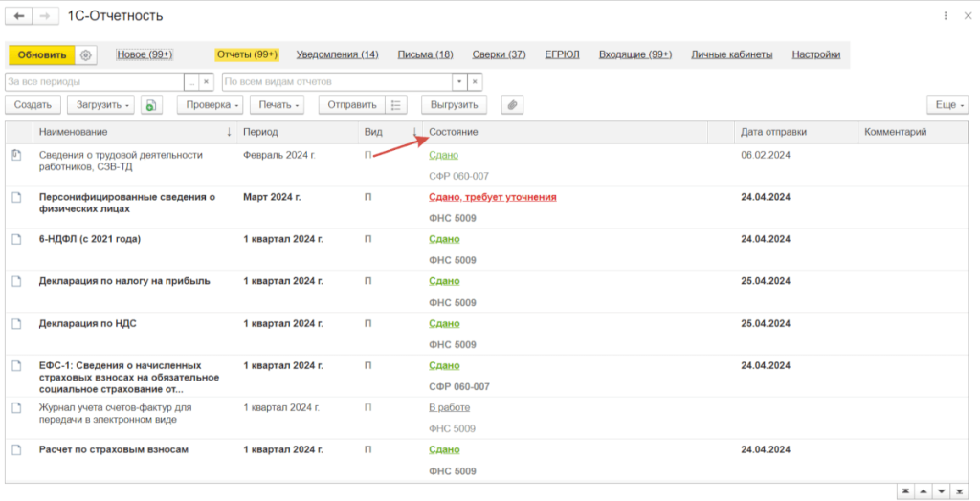This screenshot has width=980, height=501.
Task: Click the settings gear next to Обновить
Action: [86, 55]
